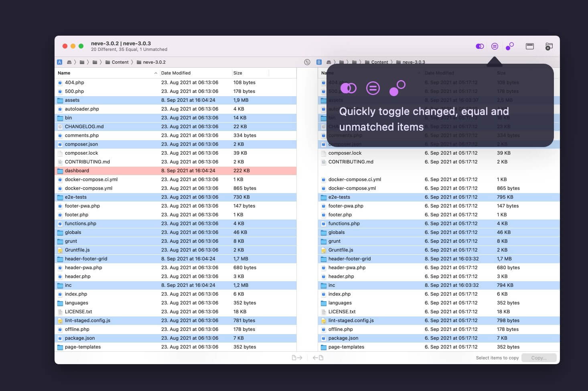588x391 pixels.
Task: Click the disk icon in left path bar
Action: pyautogui.click(x=69, y=62)
